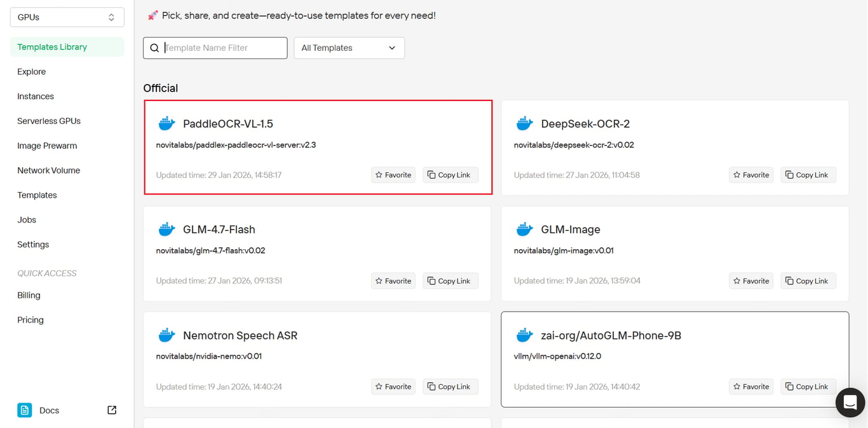Copy link for GLM-4.7-Flash template
The width and height of the screenshot is (868, 428).
coord(451,280)
